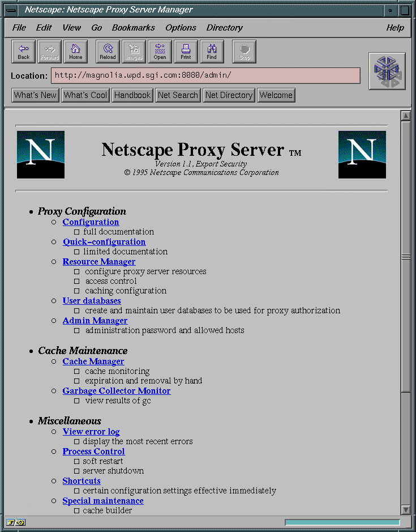Click the SGI cube logo icon
The width and height of the screenshot is (416, 532).
pos(387,71)
